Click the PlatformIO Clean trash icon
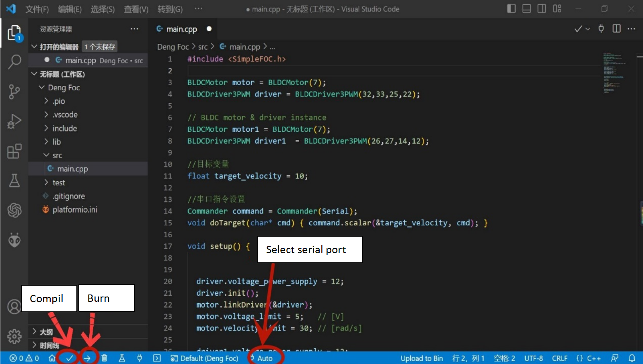Screen dimensions: 643x364 (x=104, y=358)
